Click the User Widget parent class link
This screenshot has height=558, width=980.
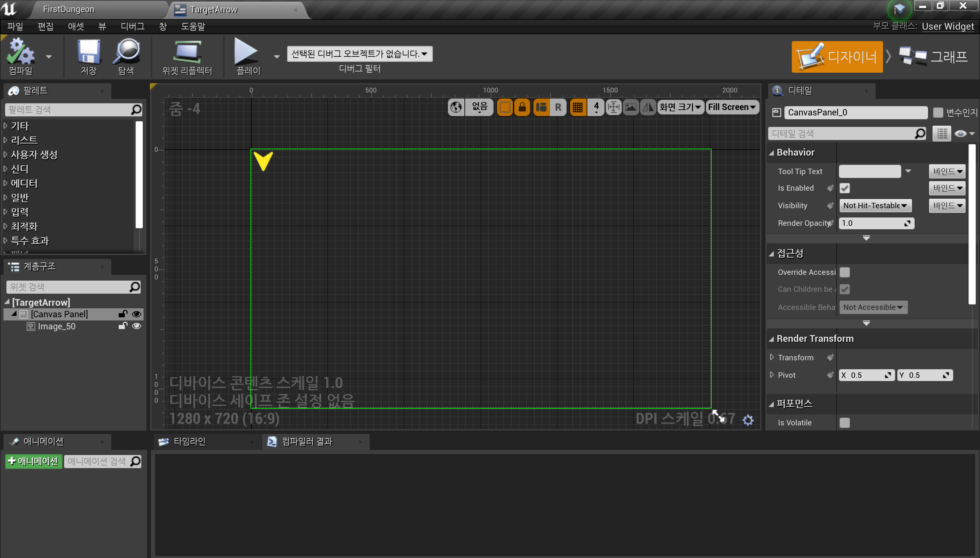[x=948, y=26]
